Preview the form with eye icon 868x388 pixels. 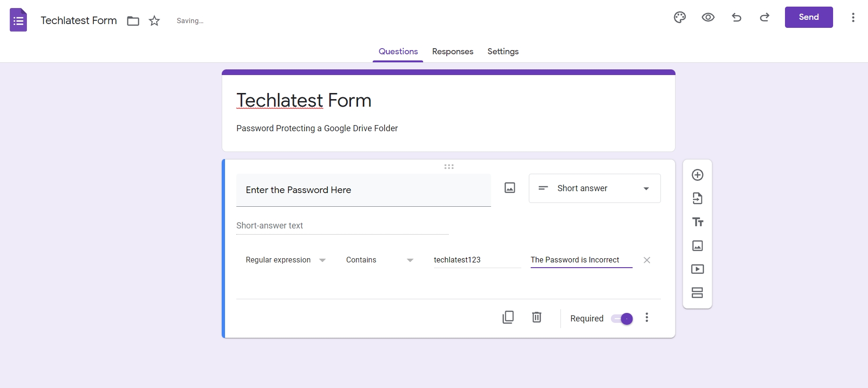click(x=708, y=17)
